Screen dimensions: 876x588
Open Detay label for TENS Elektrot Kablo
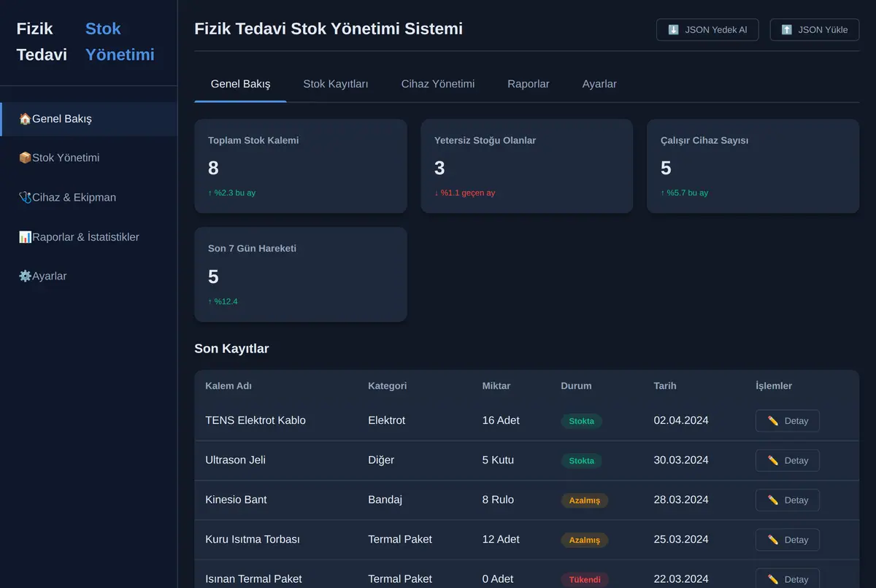[796, 421]
